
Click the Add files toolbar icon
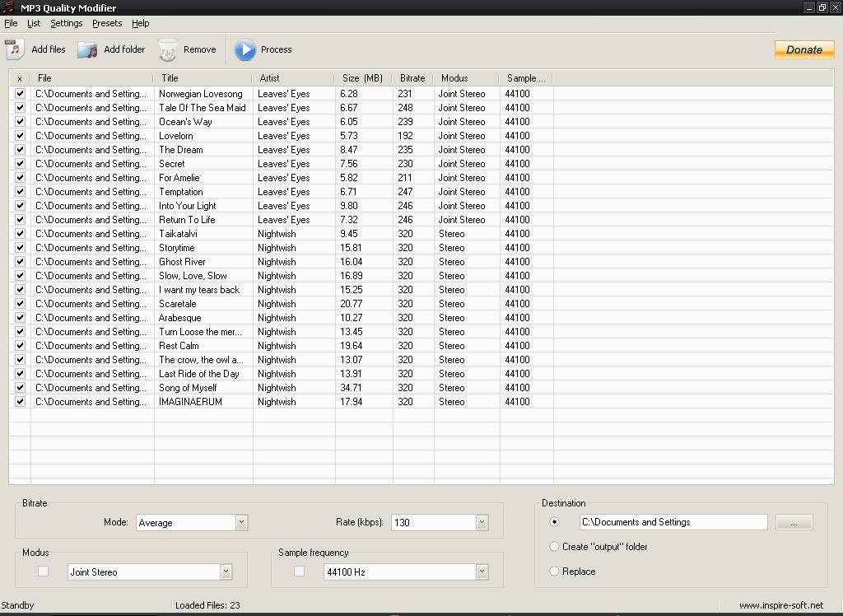14,49
